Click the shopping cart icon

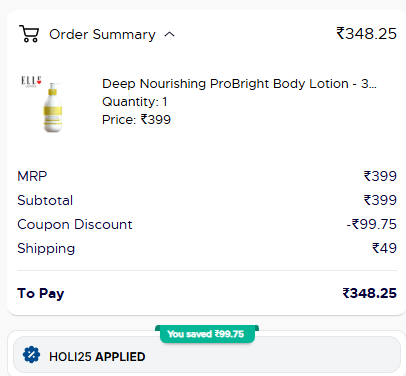[x=29, y=34]
